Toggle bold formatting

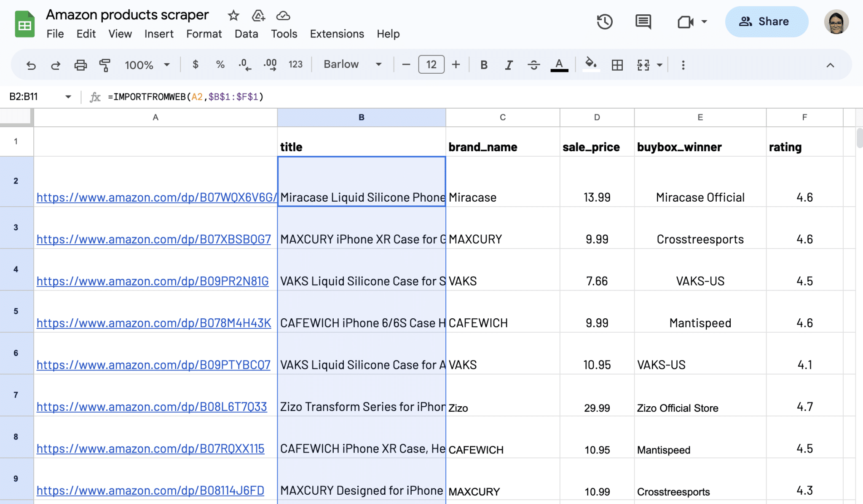pyautogui.click(x=483, y=65)
